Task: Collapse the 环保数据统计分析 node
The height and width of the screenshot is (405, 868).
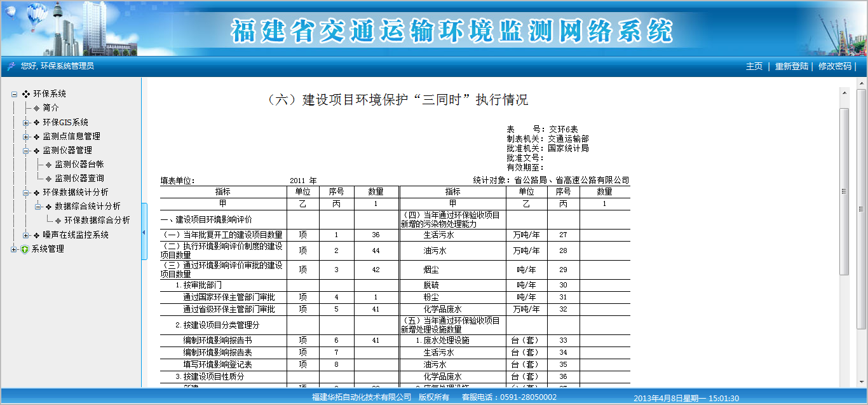Action: point(26,192)
